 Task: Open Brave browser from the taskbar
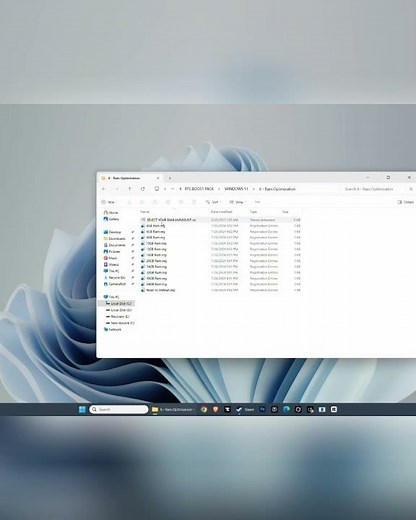click(216, 409)
